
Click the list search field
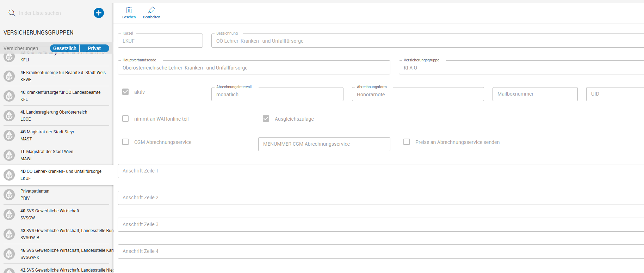pos(53,13)
